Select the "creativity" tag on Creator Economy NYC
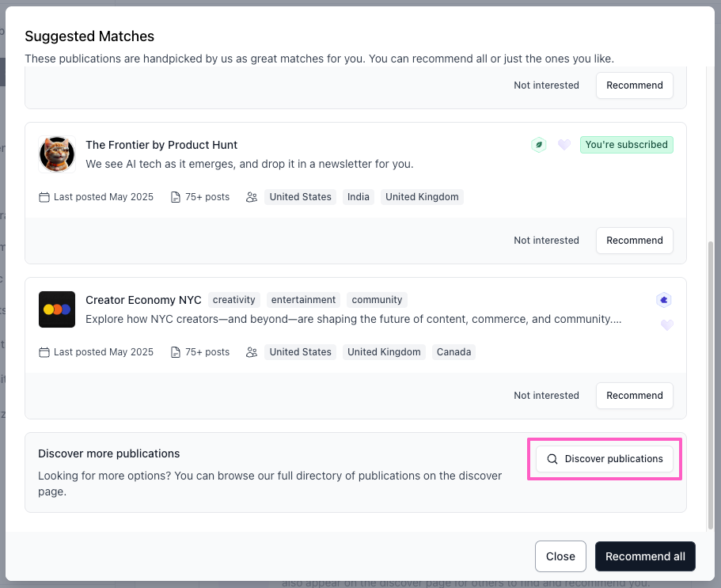The width and height of the screenshot is (721, 588). [234, 300]
